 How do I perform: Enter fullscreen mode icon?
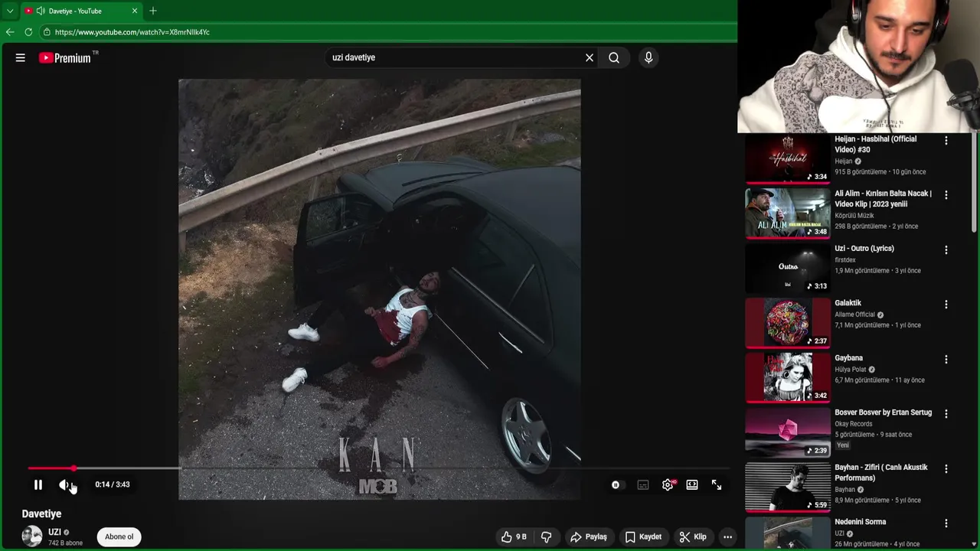pyautogui.click(x=717, y=484)
